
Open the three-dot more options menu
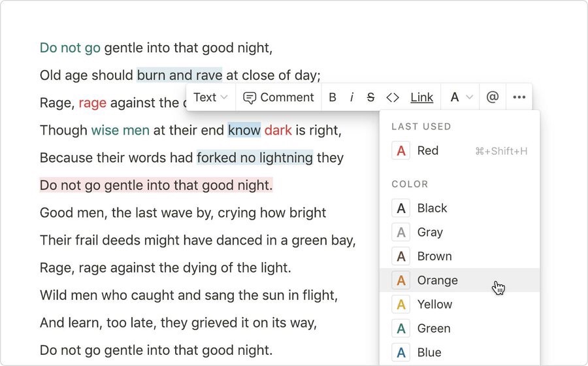coord(519,97)
